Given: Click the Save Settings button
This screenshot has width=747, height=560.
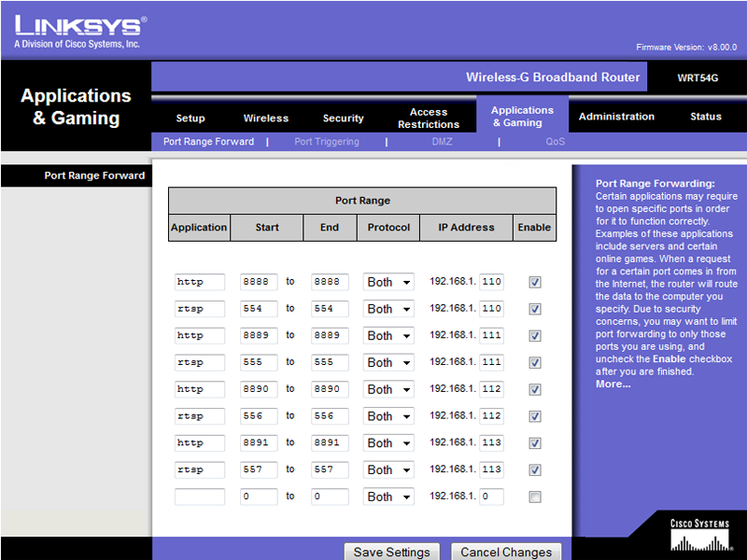Looking at the screenshot, I should coord(391,552).
